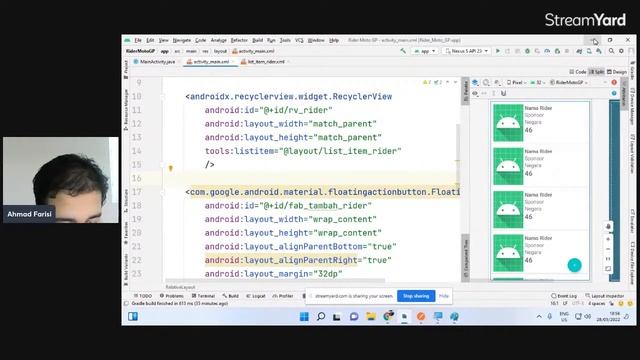Click the 'layout' breadcrumb in navigation bar
The height and width of the screenshot is (360, 640).
click(x=220, y=51)
